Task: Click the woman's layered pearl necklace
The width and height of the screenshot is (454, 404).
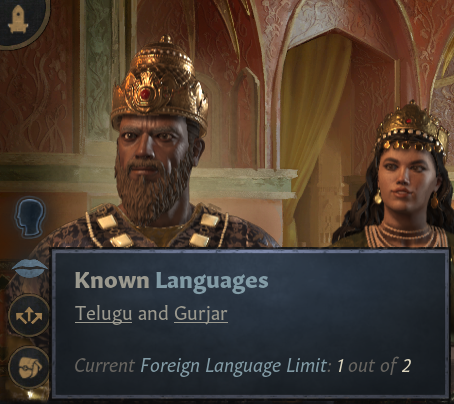Action: coord(404,235)
